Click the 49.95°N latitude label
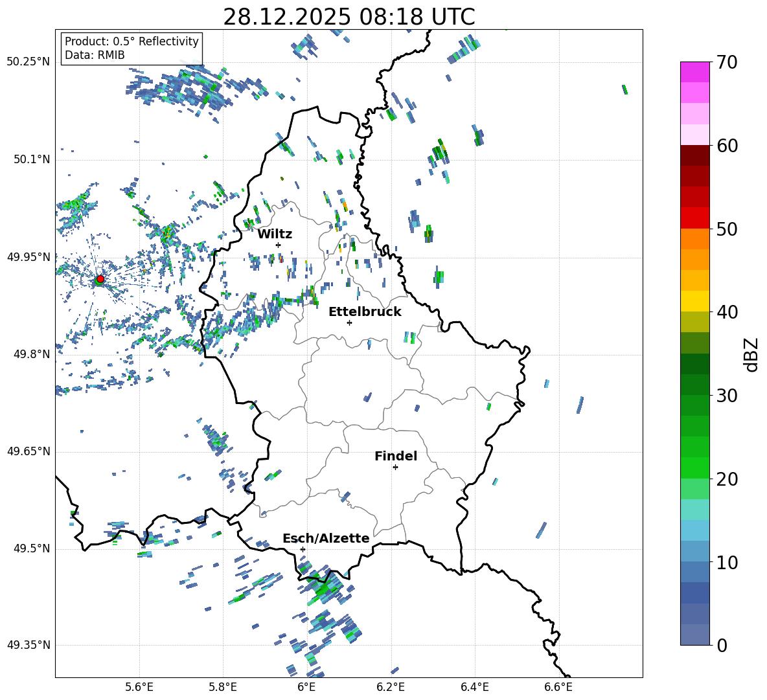 pyautogui.click(x=29, y=257)
